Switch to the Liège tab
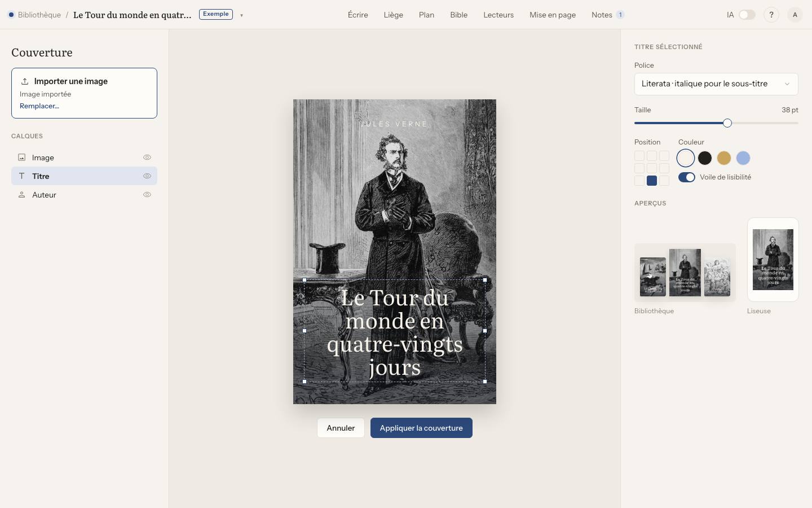This screenshot has height=508, width=812. [x=394, y=15]
